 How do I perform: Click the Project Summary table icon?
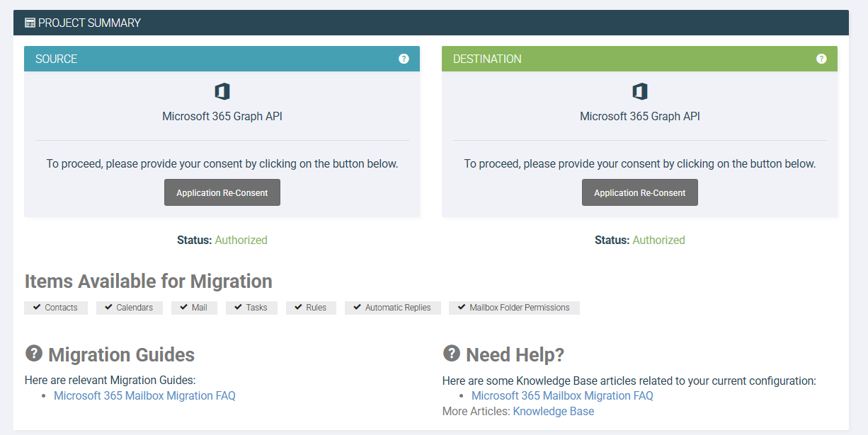[30, 23]
